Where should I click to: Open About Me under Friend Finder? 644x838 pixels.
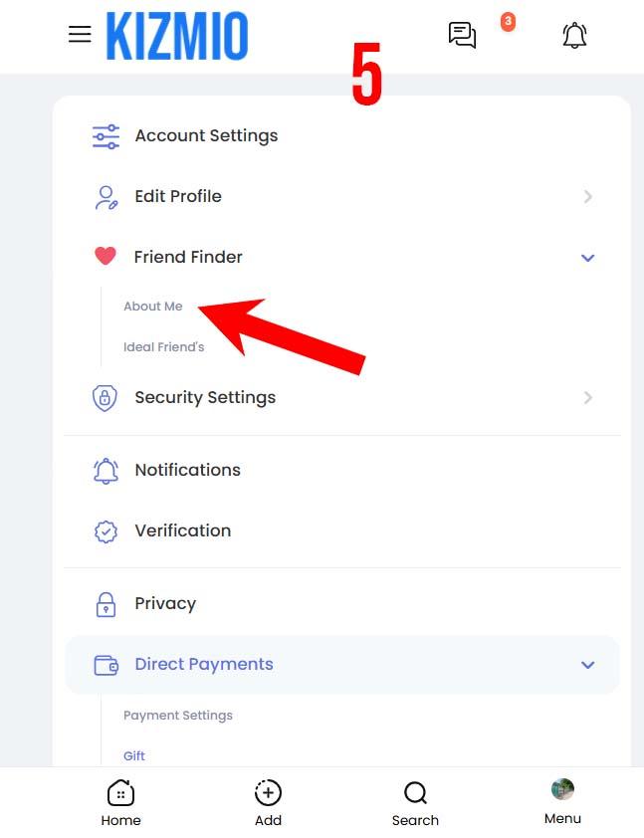[153, 307]
